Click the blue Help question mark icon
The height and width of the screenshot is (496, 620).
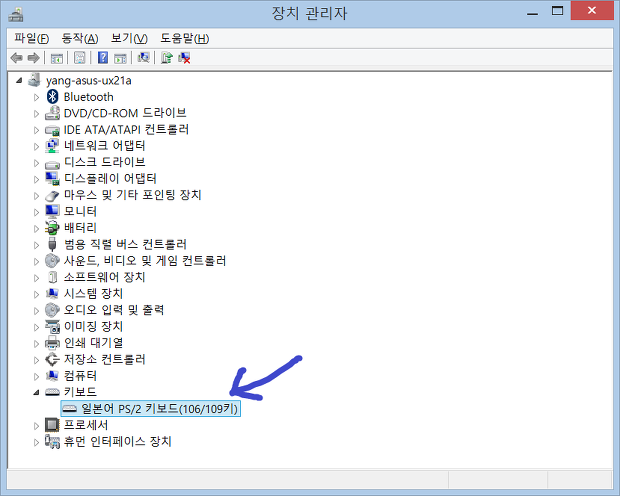103,58
